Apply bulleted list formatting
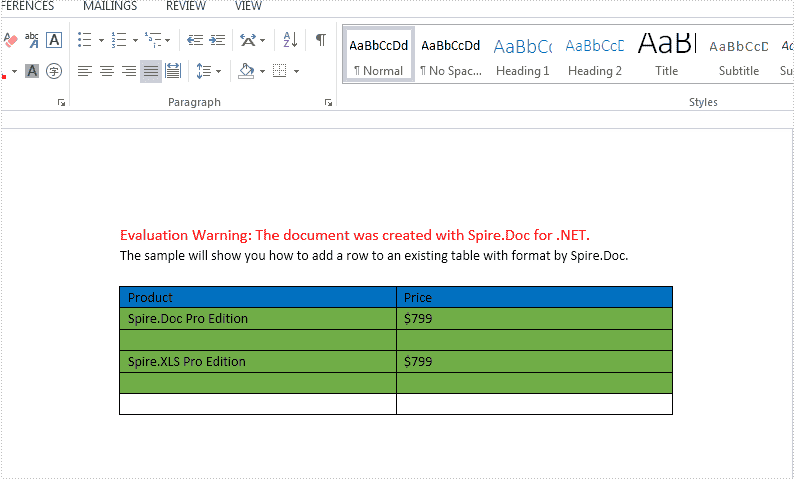Image resolution: width=794 pixels, height=479 pixels. (x=85, y=39)
